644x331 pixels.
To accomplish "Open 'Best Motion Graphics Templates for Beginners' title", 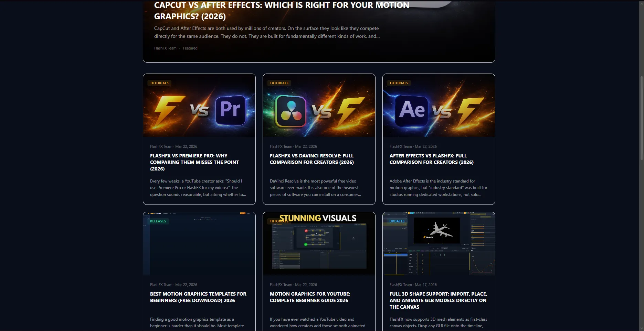I will point(198,297).
